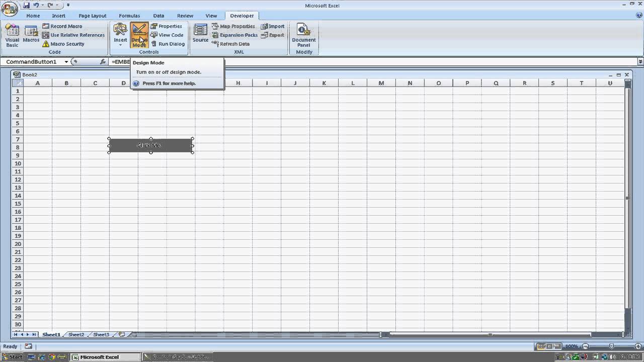Select the Sheet2 worksheet tab

tap(76, 335)
